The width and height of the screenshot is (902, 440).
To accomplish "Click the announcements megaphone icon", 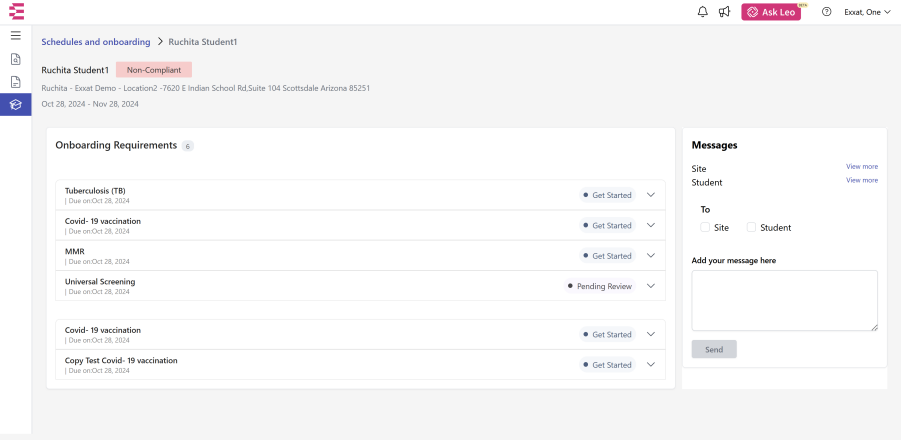I will [724, 12].
